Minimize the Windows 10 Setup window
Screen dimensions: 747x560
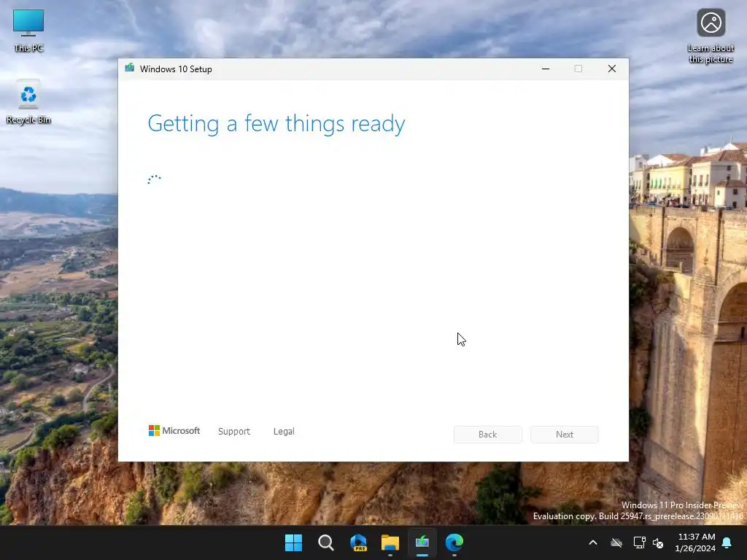point(546,69)
